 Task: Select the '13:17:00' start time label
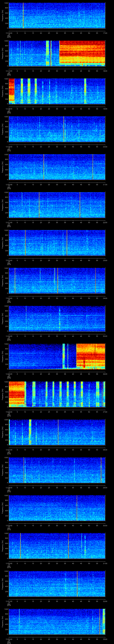pyautogui.click(x=9, y=71)
